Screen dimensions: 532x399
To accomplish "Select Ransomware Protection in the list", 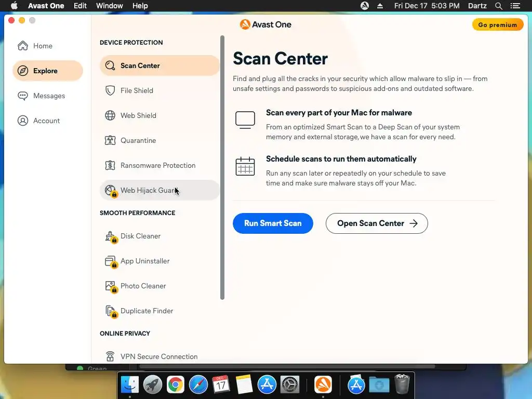I will [159, 165].
